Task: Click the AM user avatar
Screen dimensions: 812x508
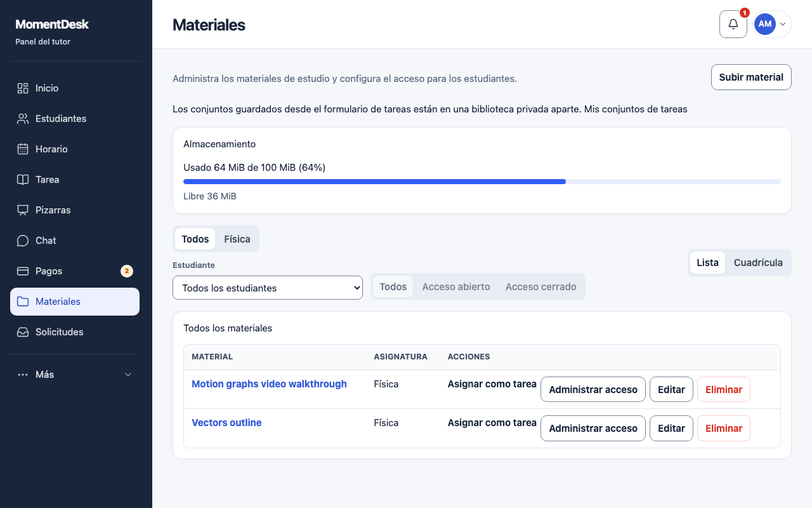Action: 765,24
